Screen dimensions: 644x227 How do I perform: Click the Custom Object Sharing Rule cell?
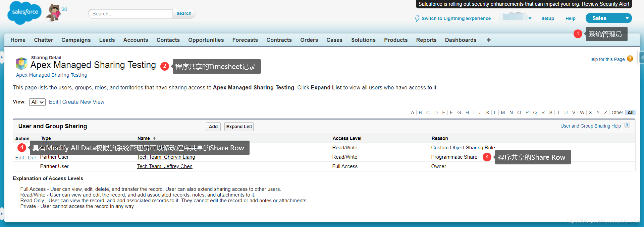[x=463, y=148]
